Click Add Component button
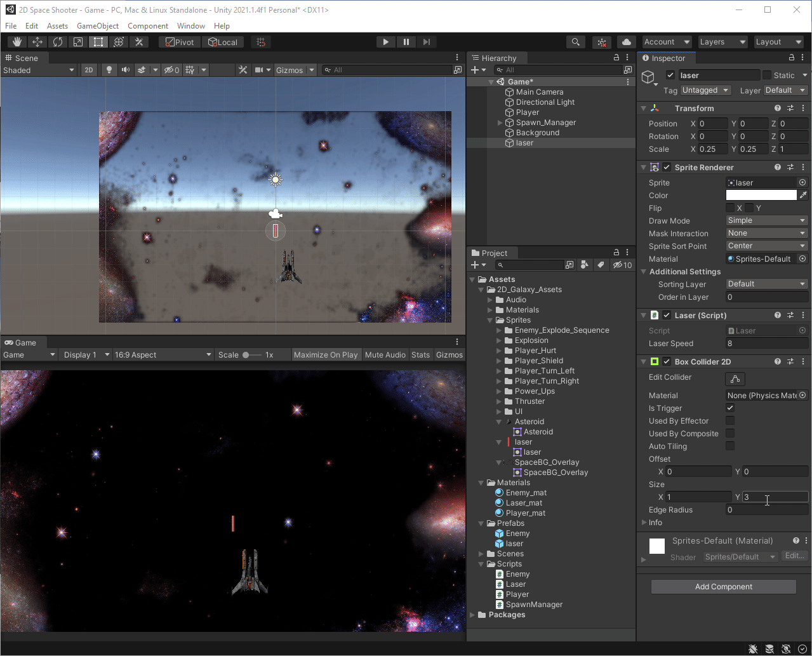812x656 pixels. 724,587
